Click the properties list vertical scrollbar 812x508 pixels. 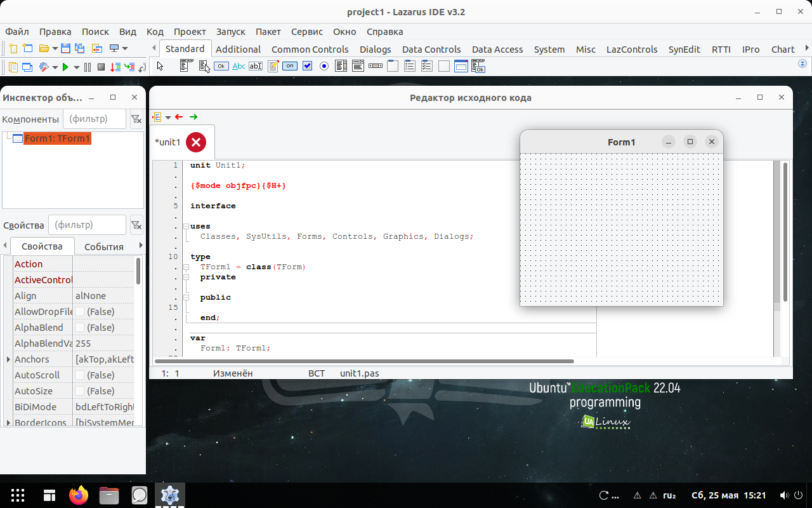point(138,271)
